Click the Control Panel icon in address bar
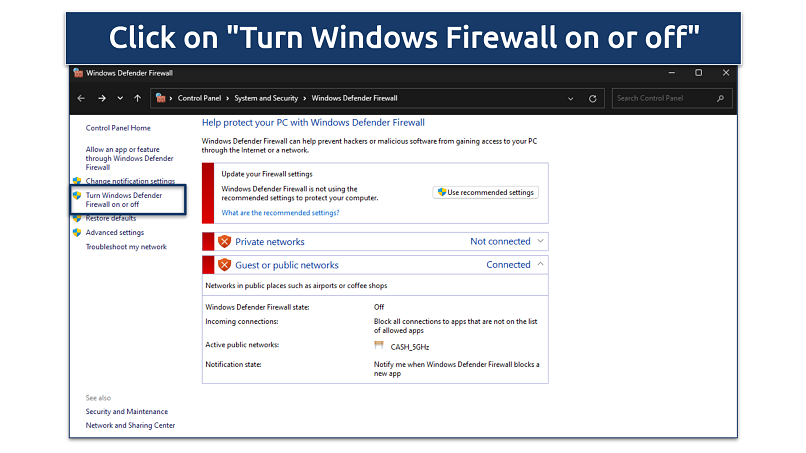 tap(160, 98)
